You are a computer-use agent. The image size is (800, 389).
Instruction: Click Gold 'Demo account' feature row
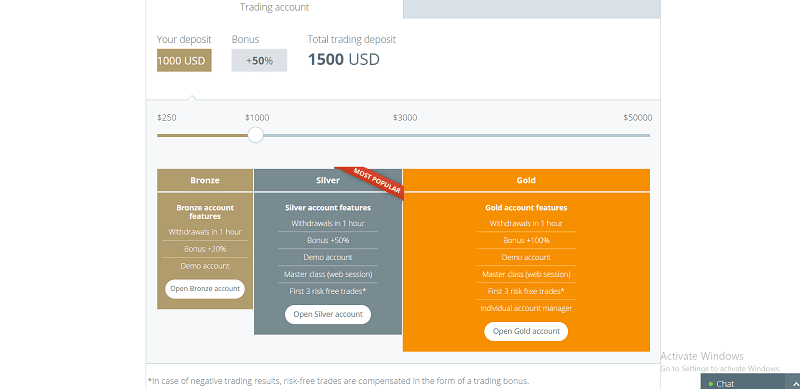526,257
